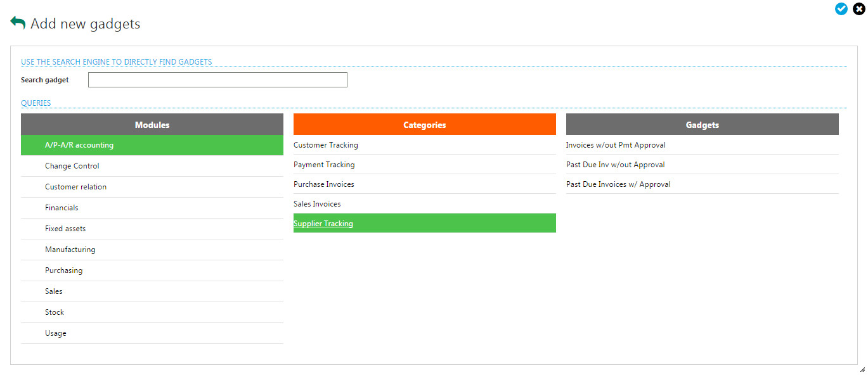Select the A/P-A/R accounting module
Image resolution: width=868 pixels, height=375 pixels.
click(x=79, y=145)
